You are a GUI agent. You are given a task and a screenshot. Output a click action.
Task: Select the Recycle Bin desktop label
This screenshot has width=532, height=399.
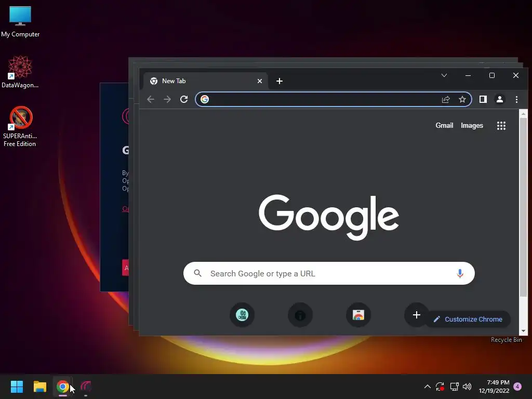[x=506, y=340]
